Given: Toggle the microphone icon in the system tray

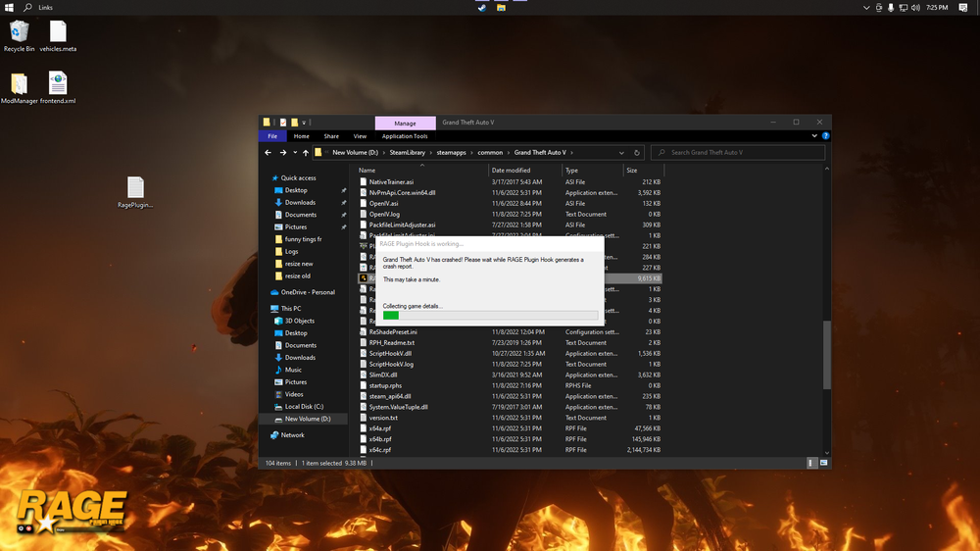Looking at the screenshot, I should click(x=891, y=7).
